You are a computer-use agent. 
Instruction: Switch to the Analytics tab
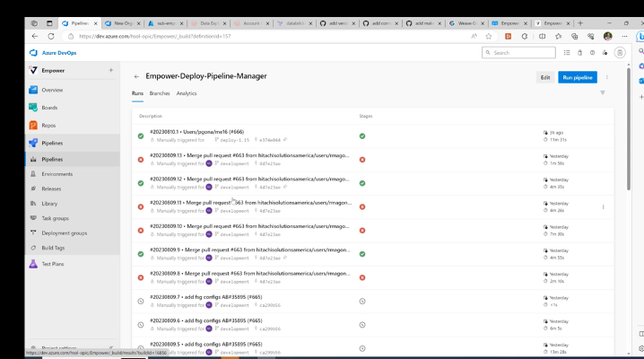187,93
